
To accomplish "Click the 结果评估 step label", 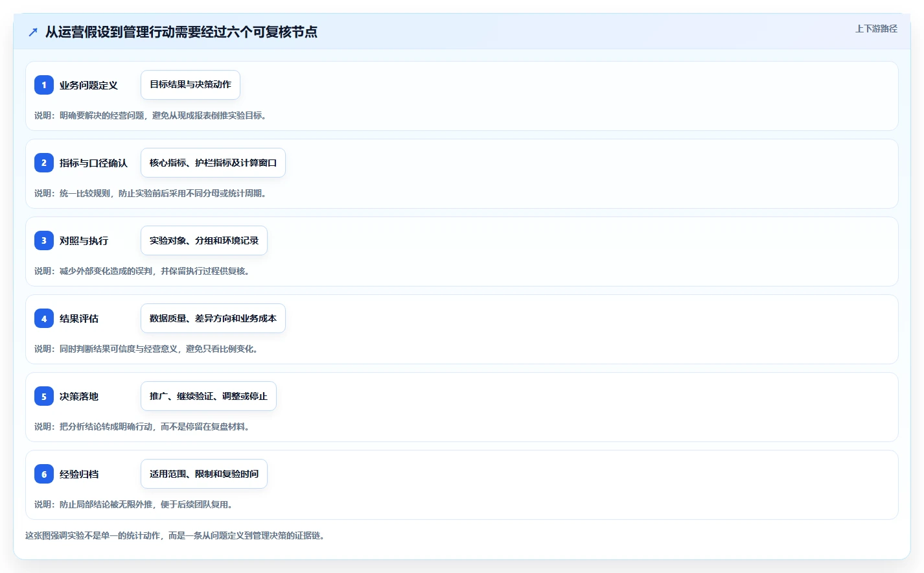I will click(79, 318).
